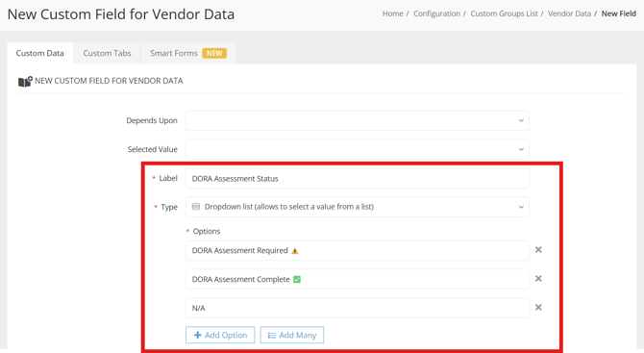Open Custom Groups List breadcrumb
The width and height of the screenshot is (644, 353).
tap(504, 13)
